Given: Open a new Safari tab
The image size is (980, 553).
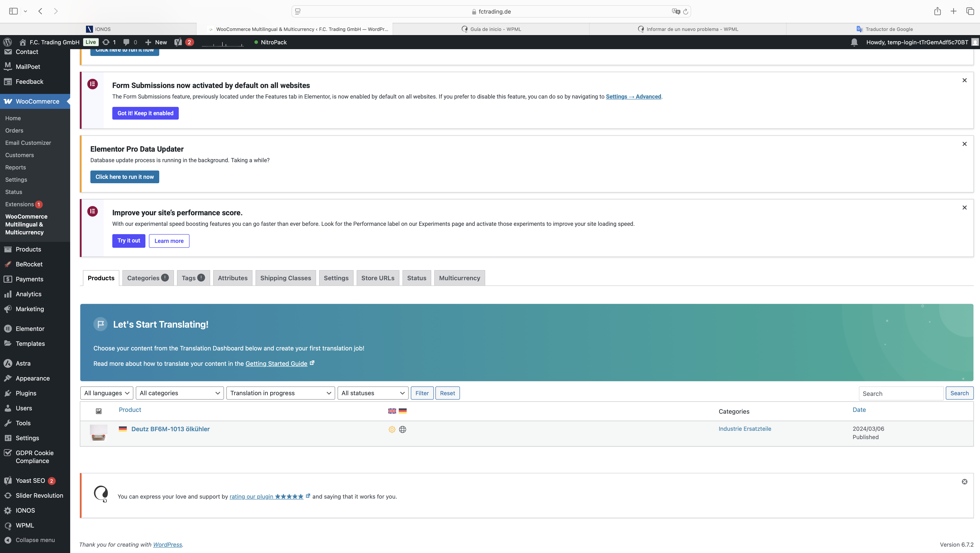Looking at the screenshot, I should pyautogui.click(x=953, y=11).
